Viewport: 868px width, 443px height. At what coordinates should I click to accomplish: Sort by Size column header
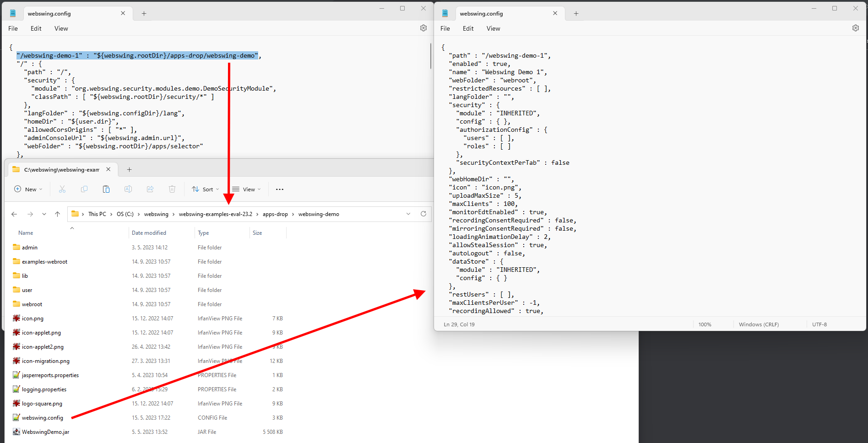[257, 232]
